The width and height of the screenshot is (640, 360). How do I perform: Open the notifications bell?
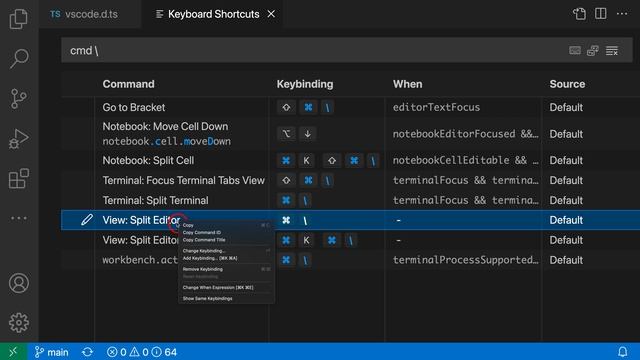click(622, 351)
